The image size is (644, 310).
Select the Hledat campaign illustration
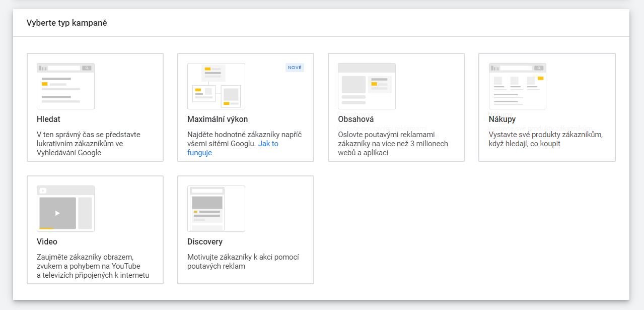[x=65, y=86]
